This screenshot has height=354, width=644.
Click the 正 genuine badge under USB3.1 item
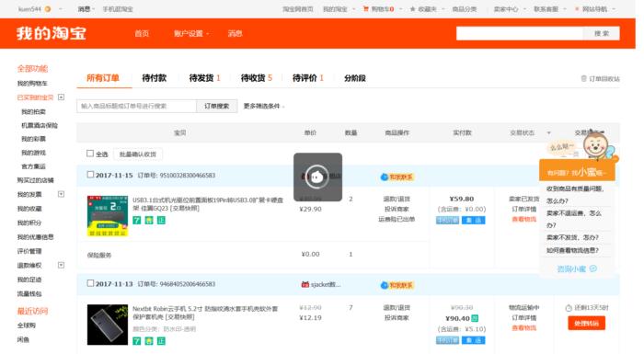click(x=161, y=221)
